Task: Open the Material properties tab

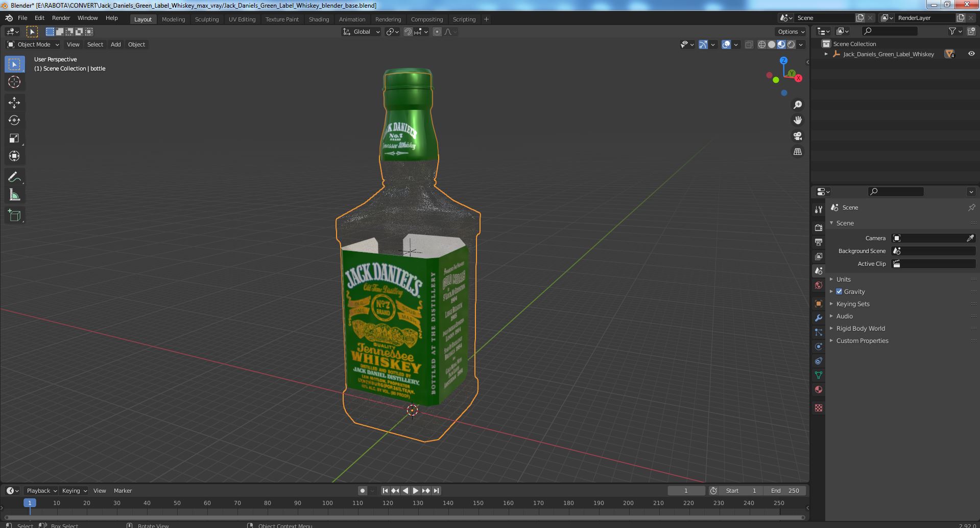Action: [819, 389]
